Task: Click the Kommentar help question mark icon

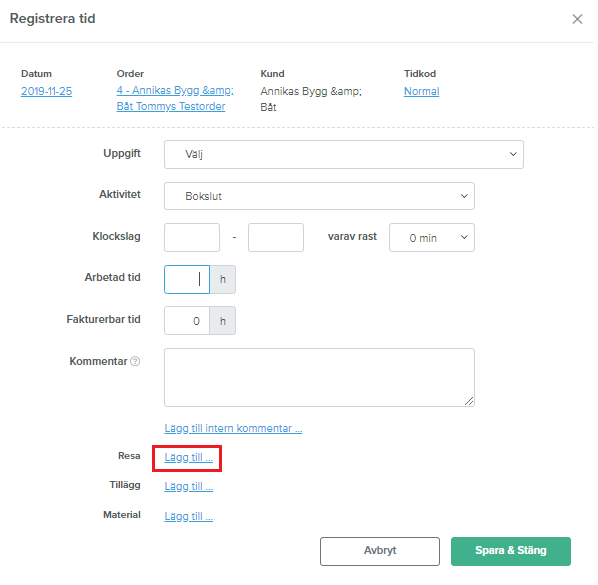Action: point(135,361)
